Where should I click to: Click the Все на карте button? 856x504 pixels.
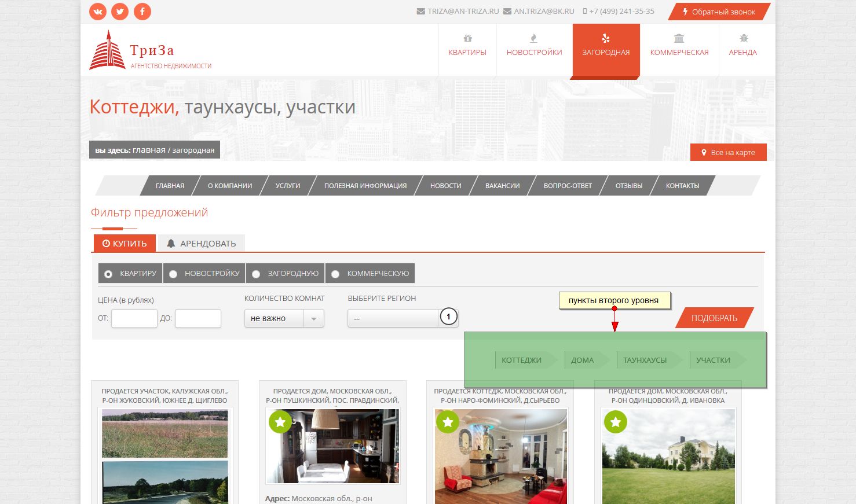[x=729, y=152]
